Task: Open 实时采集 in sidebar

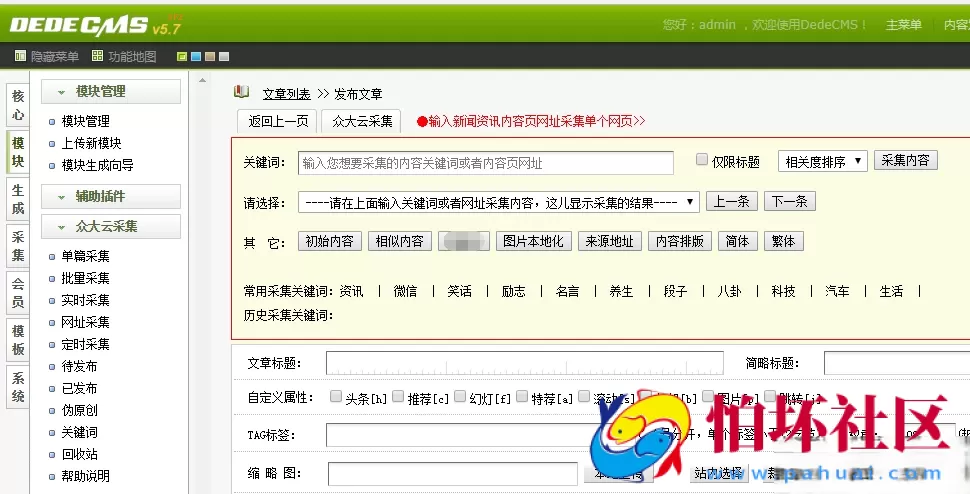Action: click(x=85, y=300)
